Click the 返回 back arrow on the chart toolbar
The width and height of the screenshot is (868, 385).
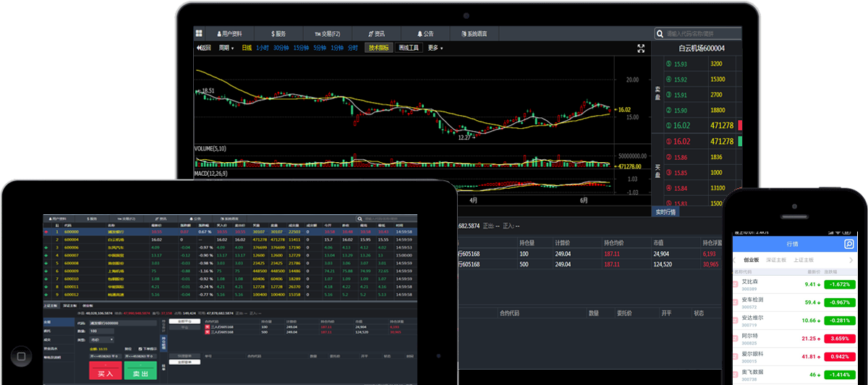click(203, 48)
